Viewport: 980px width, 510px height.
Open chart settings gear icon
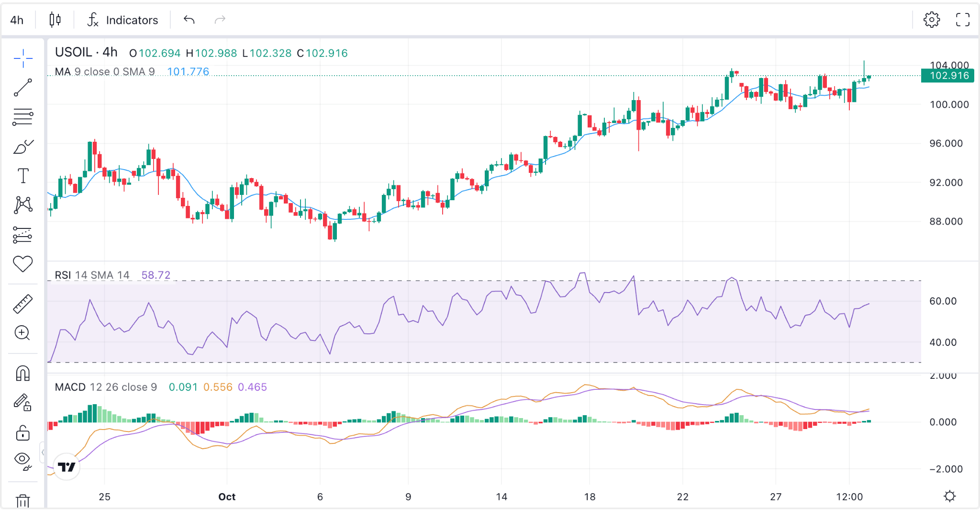coord(931,20)
